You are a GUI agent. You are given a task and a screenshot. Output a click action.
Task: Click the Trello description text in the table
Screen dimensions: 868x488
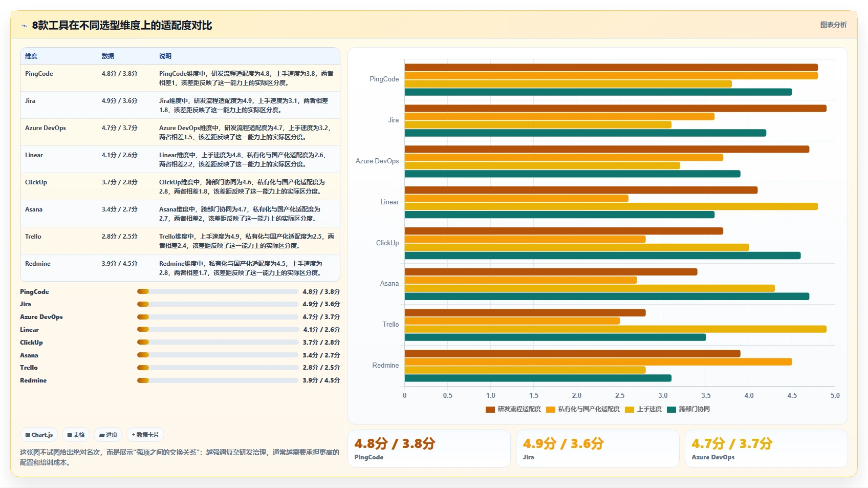tap(246, 241)
